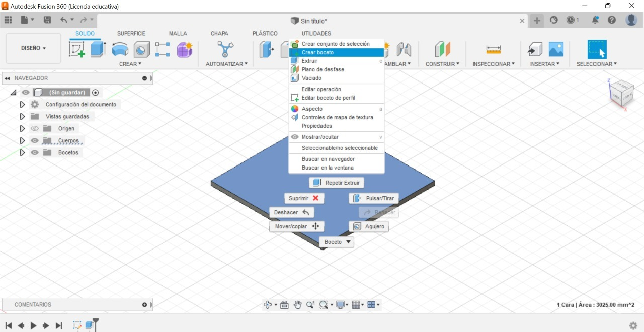This screenshot has height=332, width=644.
Task: Click the Look At icon in navigation bar
Action: pyautogui.click(x=284, y=305)
